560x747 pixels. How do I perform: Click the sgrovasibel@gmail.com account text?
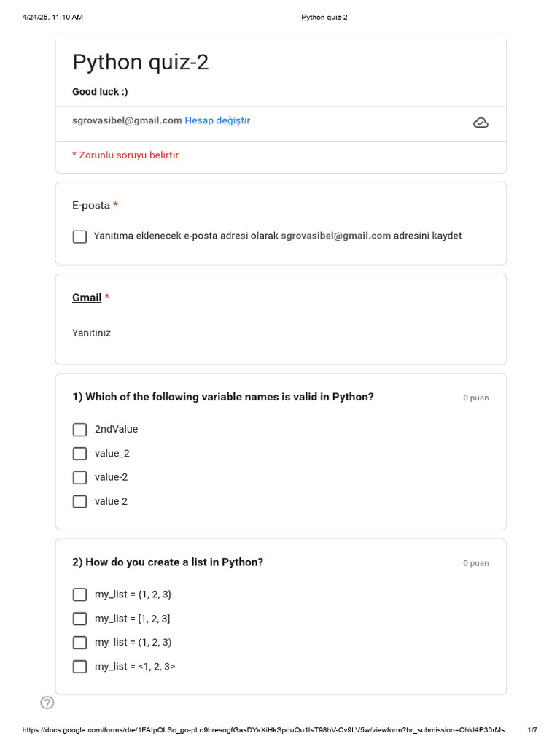pyautogui.click(x=127, y=120)
